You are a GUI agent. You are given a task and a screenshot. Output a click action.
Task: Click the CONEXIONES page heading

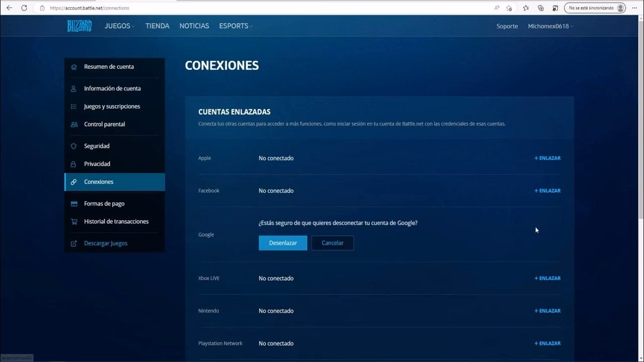coord(222,65)
